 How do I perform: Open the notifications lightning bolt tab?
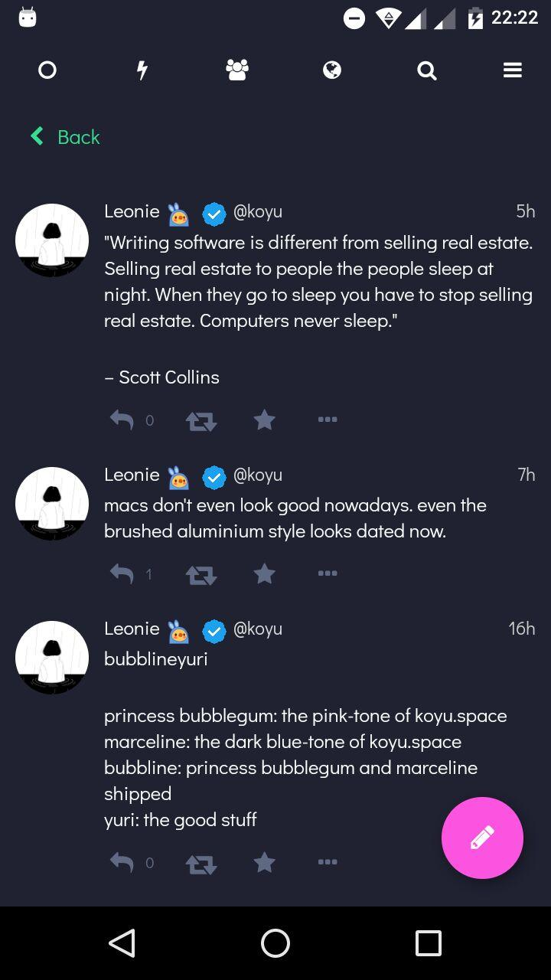[x=142, y=70]
